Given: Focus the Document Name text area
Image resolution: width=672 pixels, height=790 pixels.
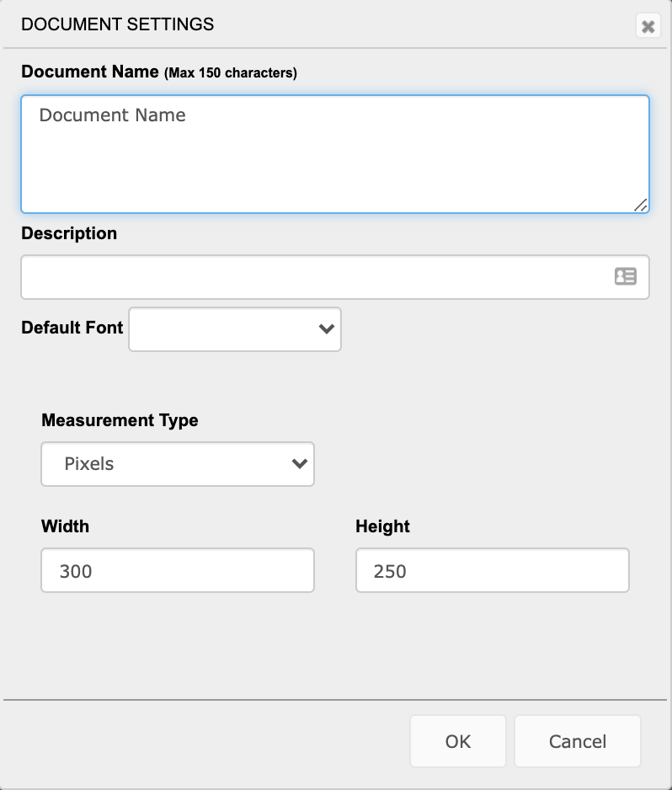Looking at the screenshot, I should click(335, 154).
